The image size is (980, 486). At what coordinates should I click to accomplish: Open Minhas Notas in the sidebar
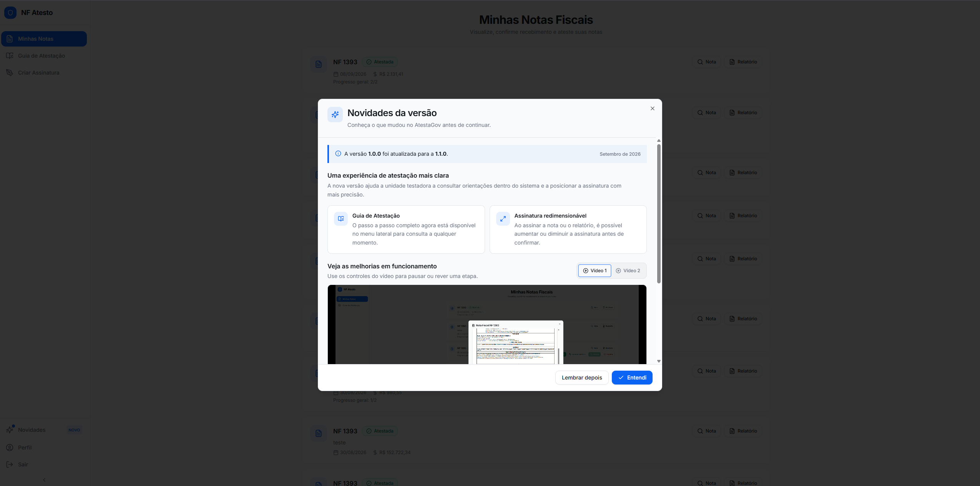[44, 39]
